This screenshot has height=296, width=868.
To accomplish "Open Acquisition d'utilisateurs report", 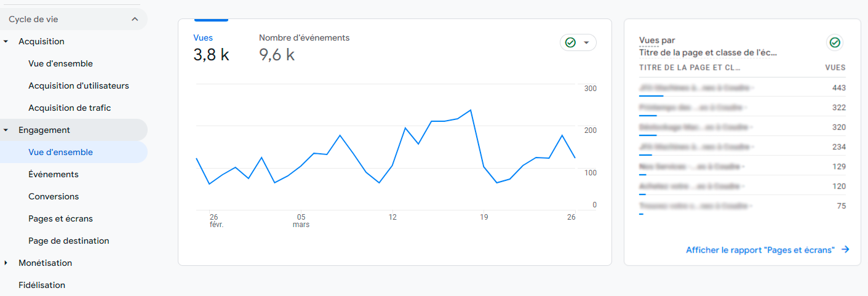I will (79, 86).
